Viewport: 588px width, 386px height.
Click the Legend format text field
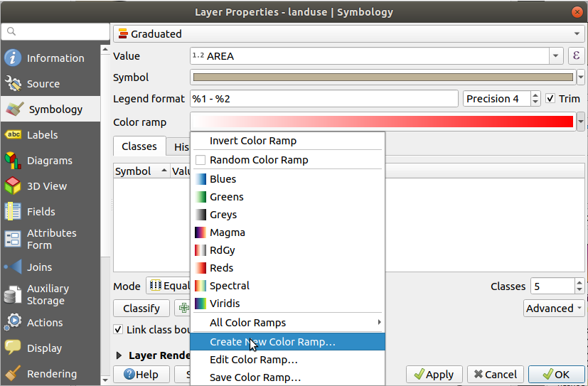click(x=324, y=99)
